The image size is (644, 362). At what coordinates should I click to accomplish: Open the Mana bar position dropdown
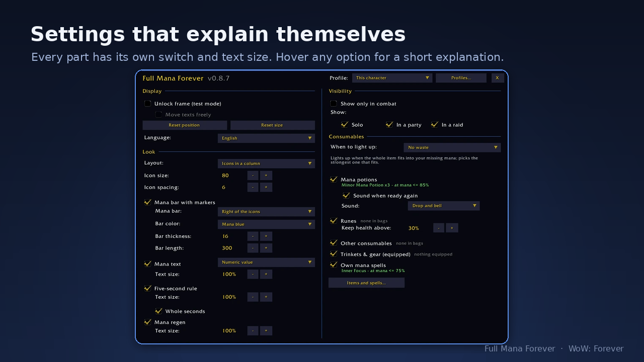tap(266, 212)
